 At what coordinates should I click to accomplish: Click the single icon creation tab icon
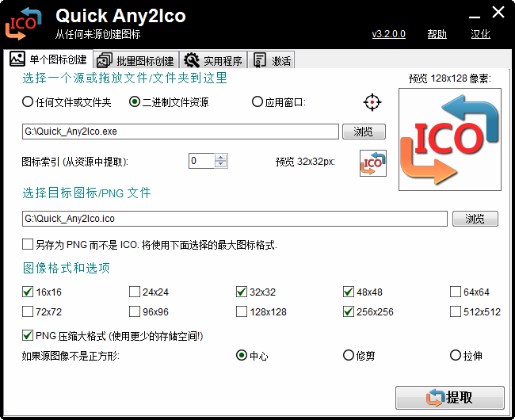(x=17, y=59)
